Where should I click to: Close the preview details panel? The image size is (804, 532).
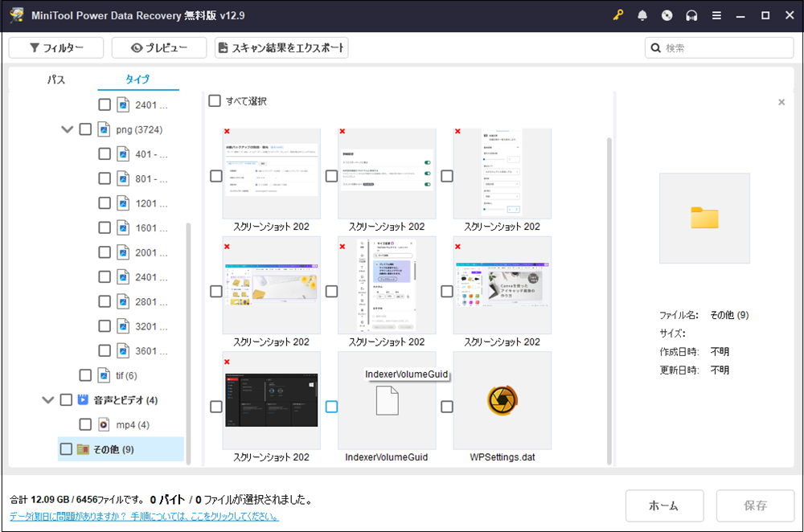781,102
